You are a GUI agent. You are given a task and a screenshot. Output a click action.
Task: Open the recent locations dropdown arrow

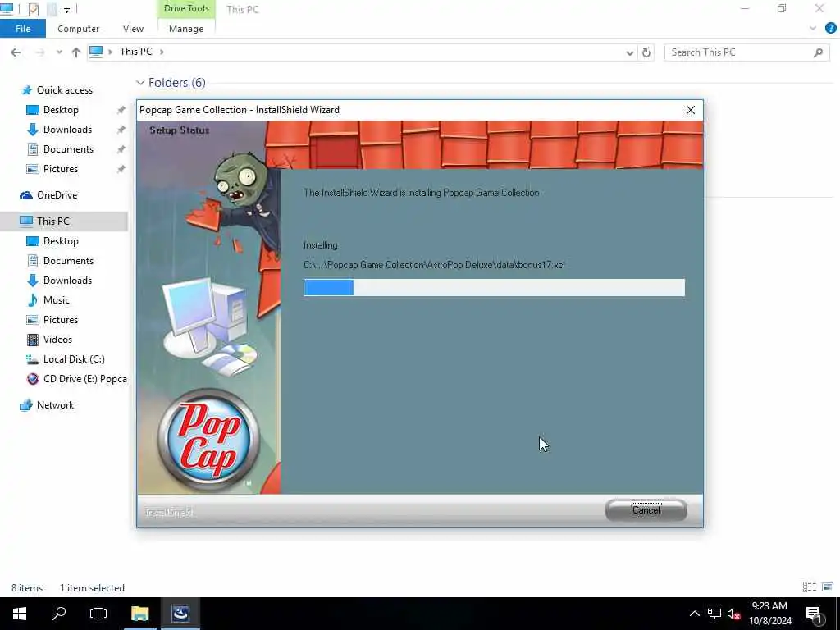[59, 52]
